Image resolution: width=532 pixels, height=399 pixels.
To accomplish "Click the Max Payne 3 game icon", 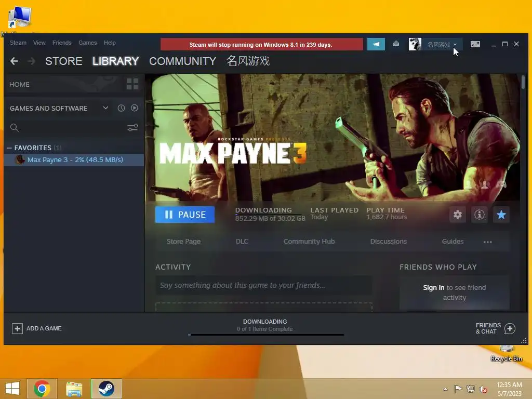I will 20,160.
